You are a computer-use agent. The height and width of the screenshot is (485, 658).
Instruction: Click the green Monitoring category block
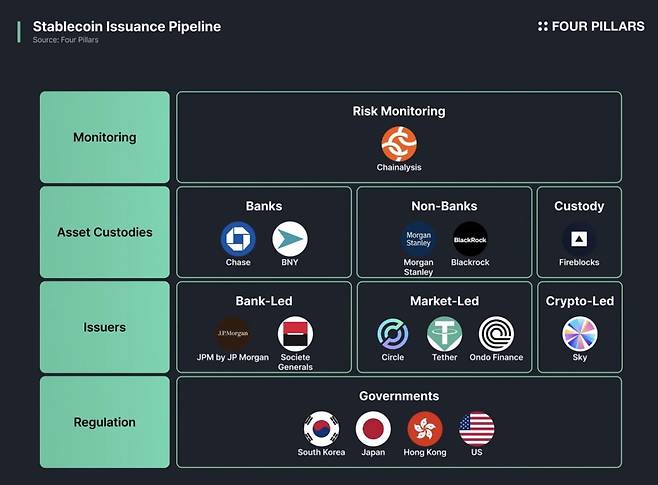pyautogui.click(x=105, y=138)
